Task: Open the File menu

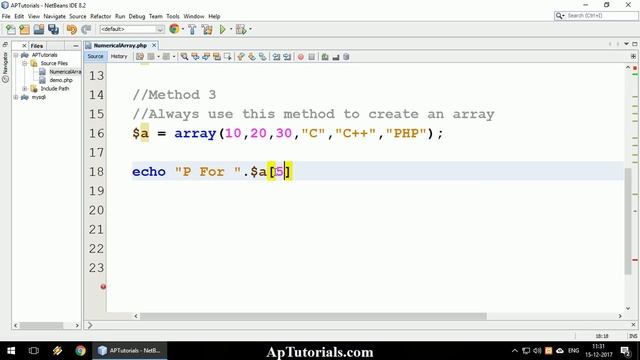Action: 6,16
